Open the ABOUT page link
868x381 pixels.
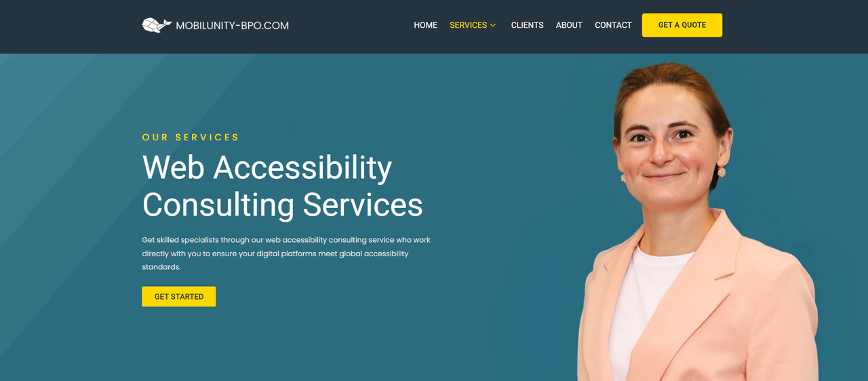569,25
